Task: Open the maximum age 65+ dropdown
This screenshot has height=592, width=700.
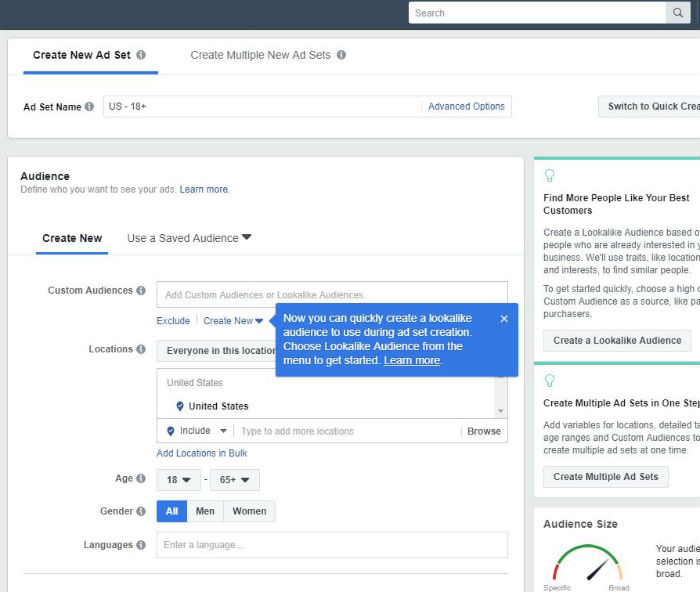Action: click(x=235, y=480)
